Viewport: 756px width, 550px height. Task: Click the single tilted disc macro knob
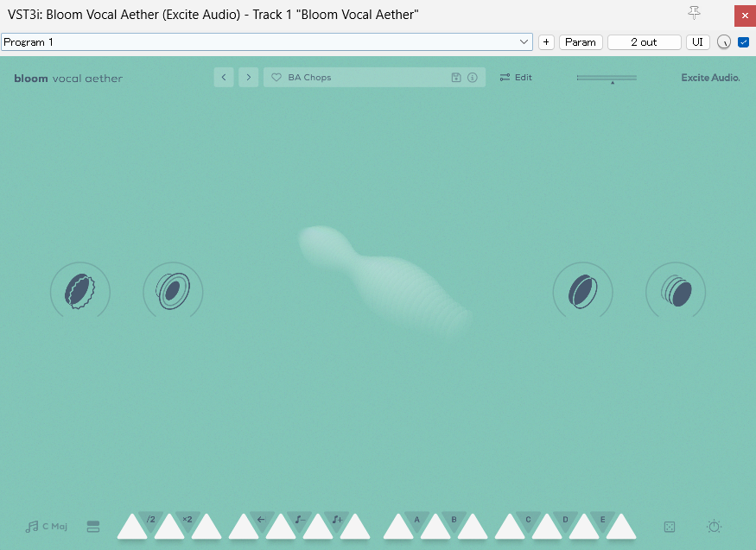pos(583,291)
